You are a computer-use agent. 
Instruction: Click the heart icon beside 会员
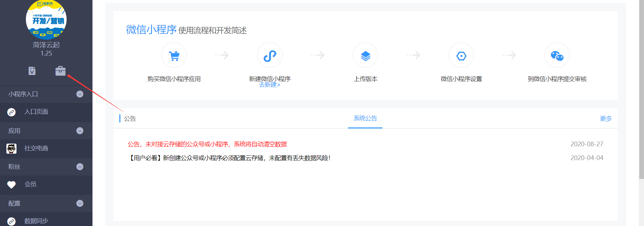pyautogui.click(x=11, y=185)
